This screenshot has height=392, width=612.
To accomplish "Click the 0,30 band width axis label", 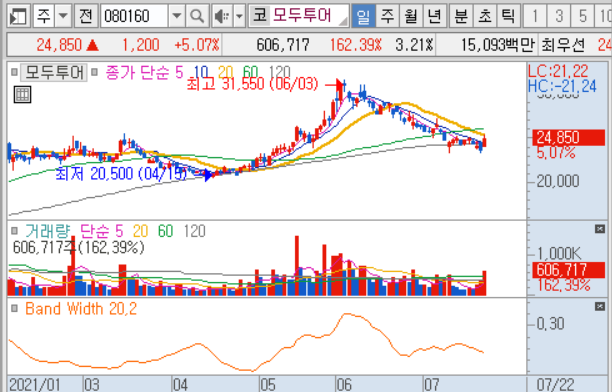I will tap(550, 324).
